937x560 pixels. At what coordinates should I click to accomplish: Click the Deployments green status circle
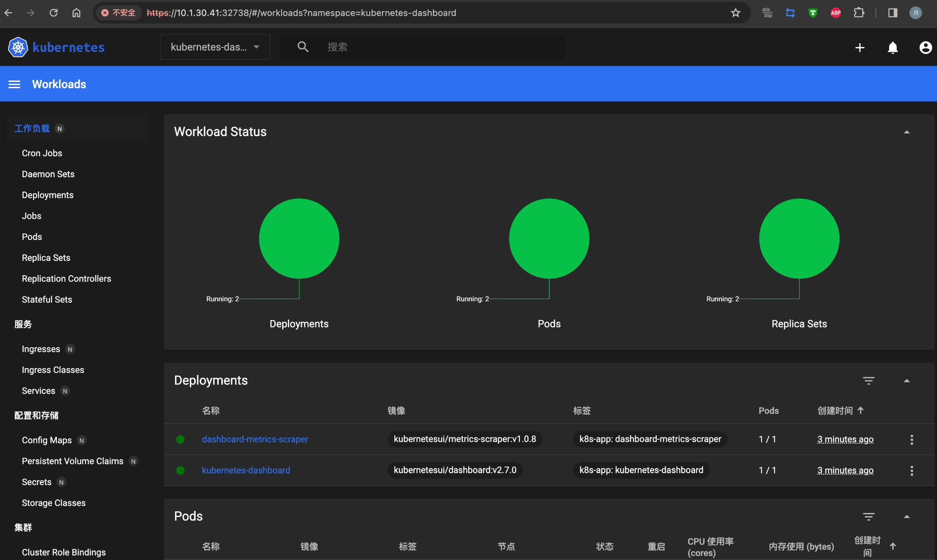pyautogui.click(x=299, y=239)
